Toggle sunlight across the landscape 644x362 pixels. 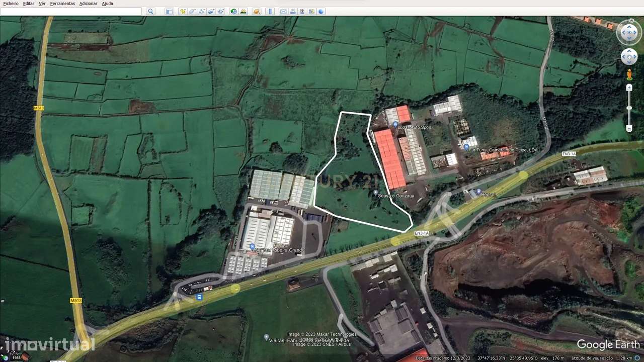pos(244,11)
